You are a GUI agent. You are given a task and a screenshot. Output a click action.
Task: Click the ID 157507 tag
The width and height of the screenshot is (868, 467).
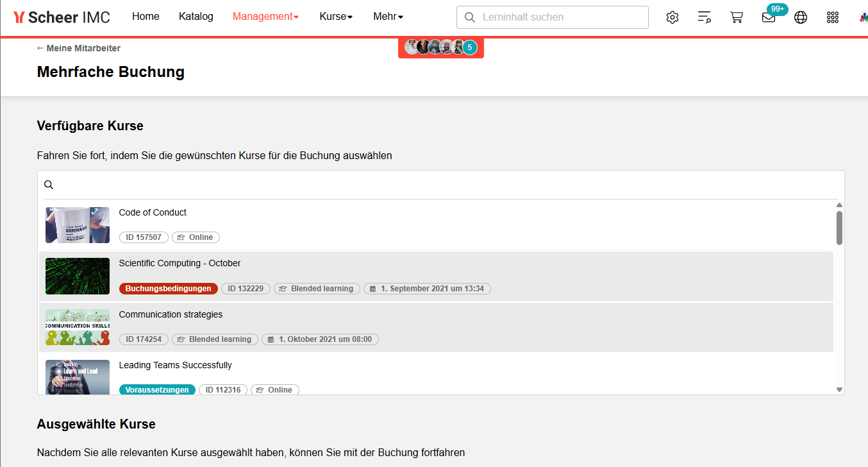144,237
